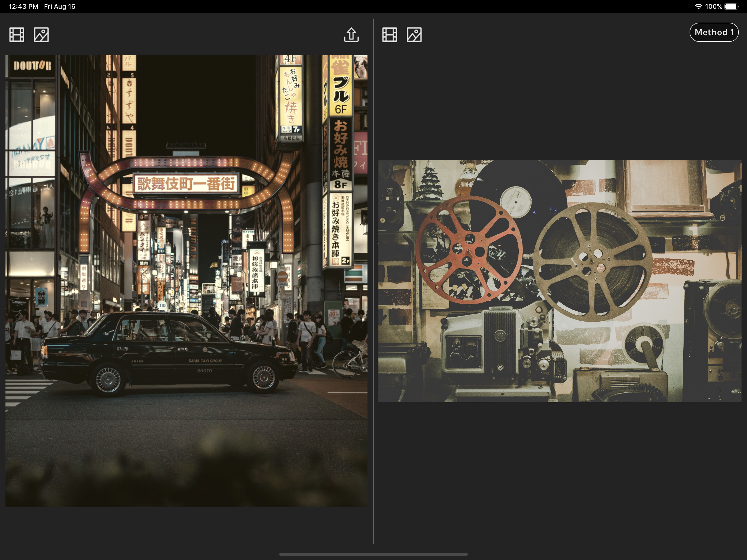Screen dimensions: 747x560
Task: Click the neon Kabukicho arch sign
Action: tap(186, 183)
